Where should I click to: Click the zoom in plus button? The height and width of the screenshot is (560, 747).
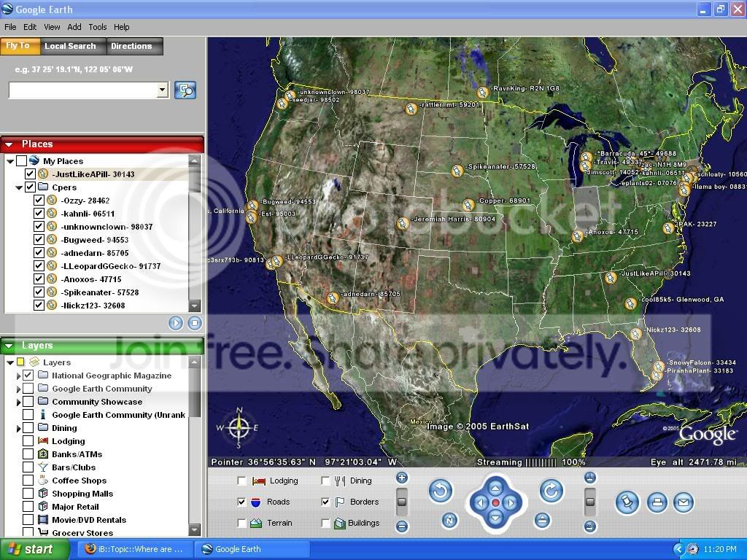(x=402, y=478)
